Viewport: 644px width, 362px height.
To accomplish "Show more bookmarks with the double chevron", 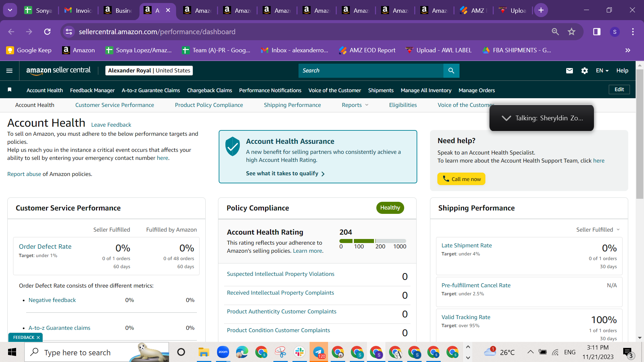I will [628, 50].
